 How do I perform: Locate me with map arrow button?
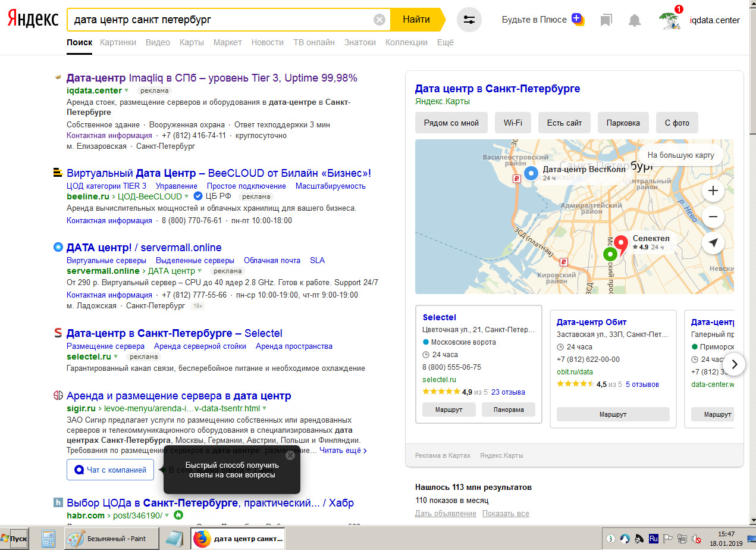(x=713, y=243)
